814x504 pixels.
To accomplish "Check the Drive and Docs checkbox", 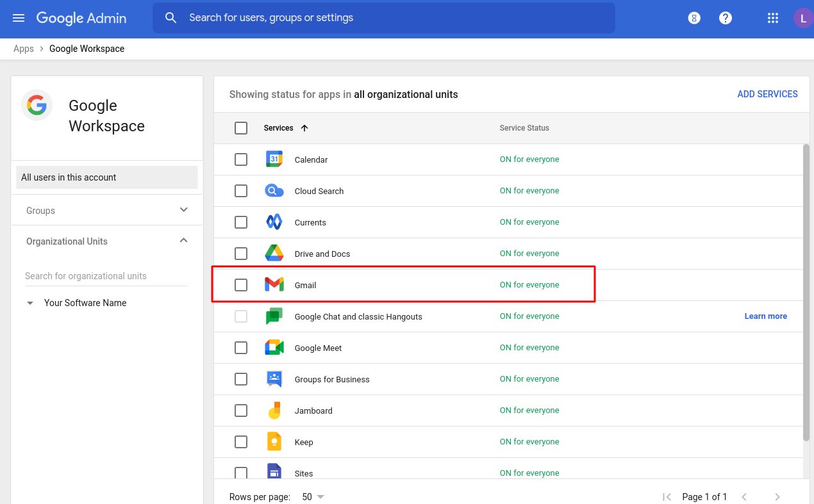I will pyautogui.click(x=241, y=254).
